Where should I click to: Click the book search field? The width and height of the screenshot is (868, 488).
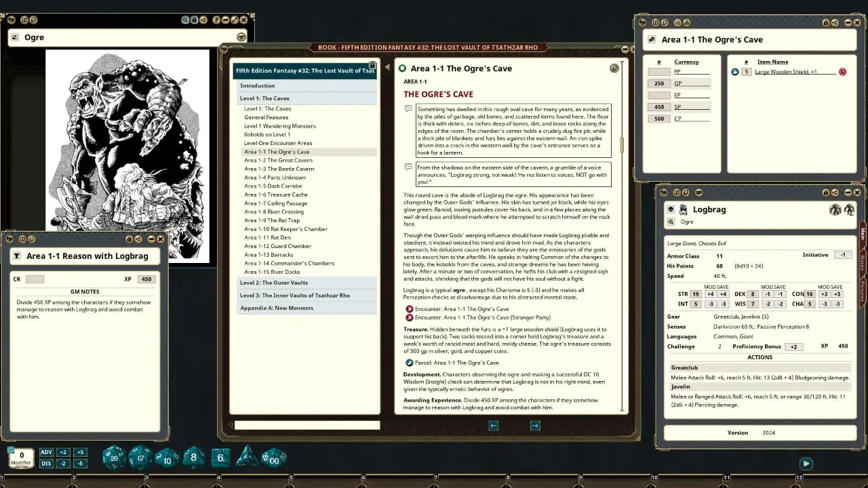tap(307, 426)
